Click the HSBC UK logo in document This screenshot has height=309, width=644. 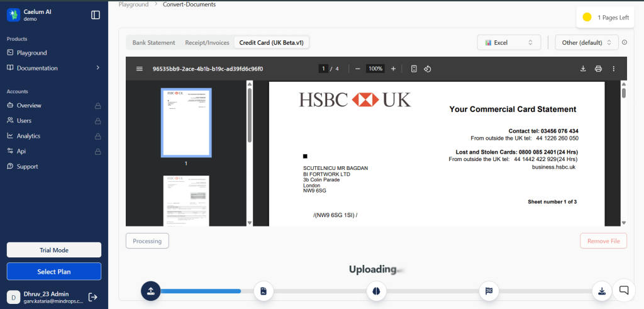click(x=355, y=100)
